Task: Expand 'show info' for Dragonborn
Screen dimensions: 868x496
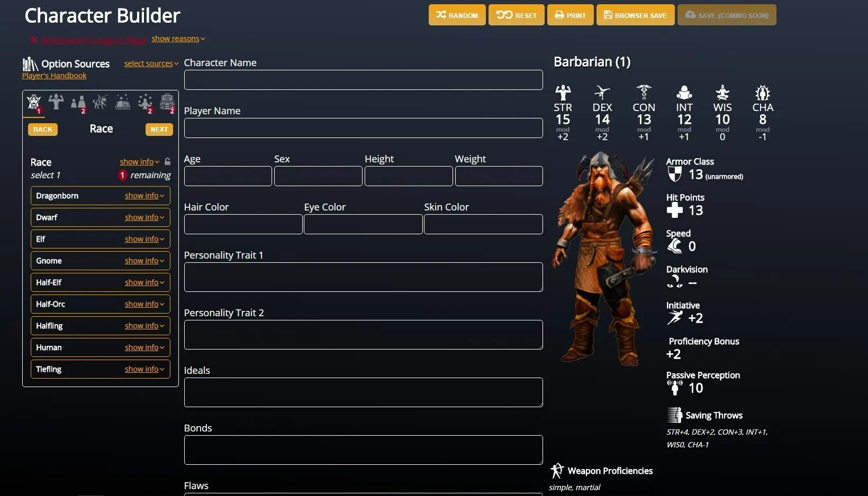Action: [x=144, y=196]
